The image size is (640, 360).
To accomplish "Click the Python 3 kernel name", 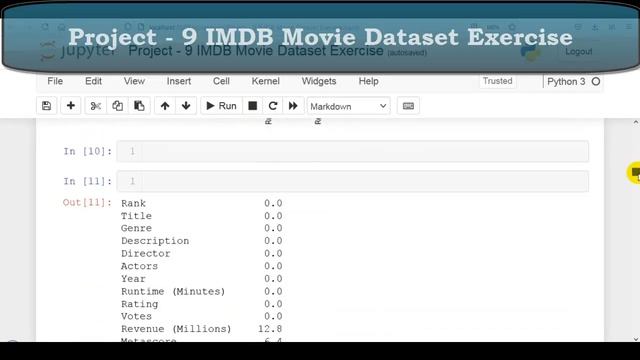I will pyautogui.click(x=566, y=82).
